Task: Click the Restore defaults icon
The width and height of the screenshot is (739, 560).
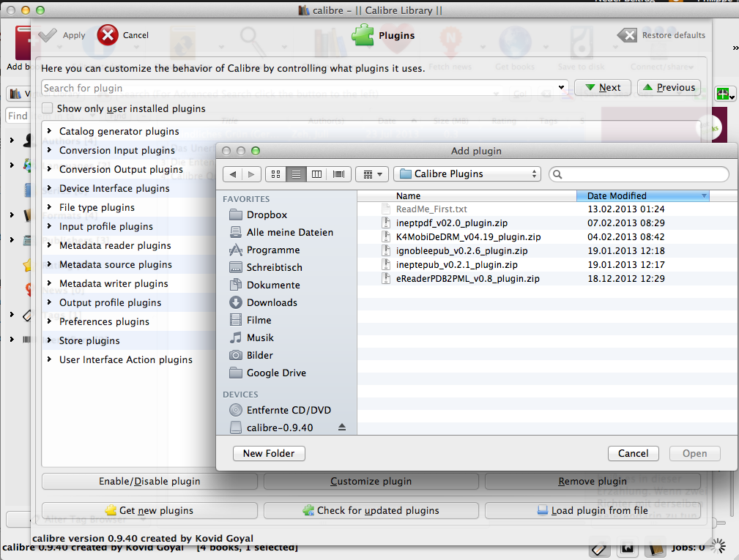Action: (627, 35)
